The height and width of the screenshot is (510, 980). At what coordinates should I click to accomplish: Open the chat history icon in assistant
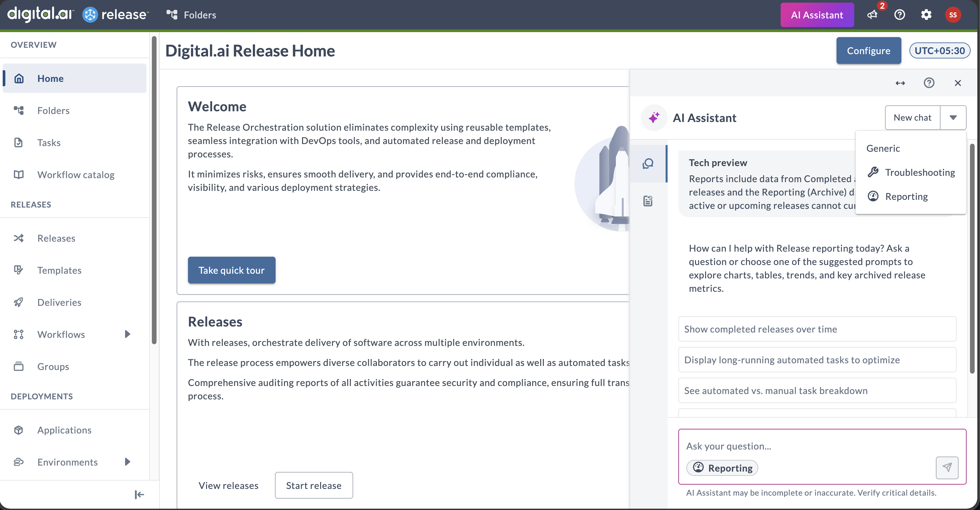click(648, 201)
